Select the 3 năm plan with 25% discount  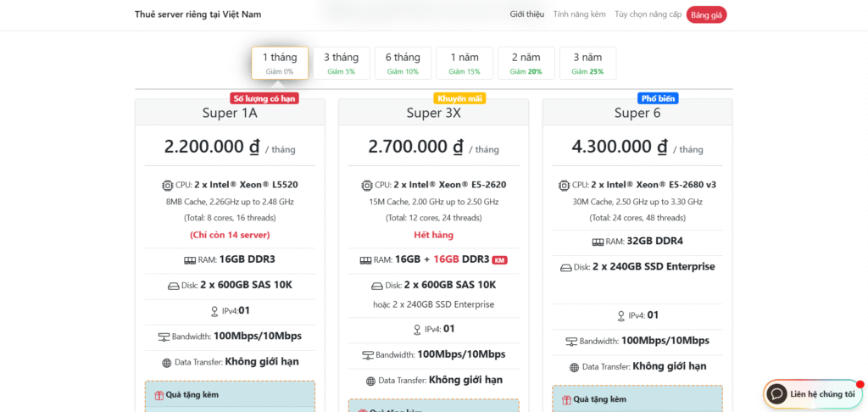(587, 63)
